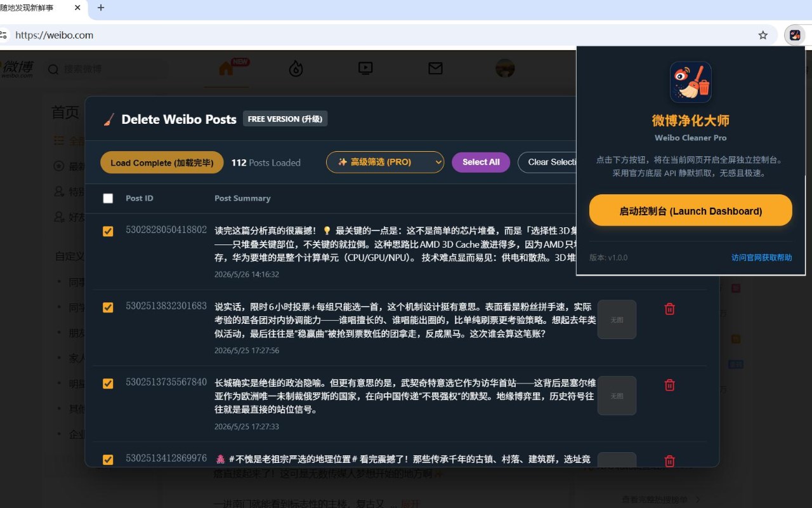Click post ID 5302513735567840
The width and height of the screenshot is (812, 508).
click(166, 382)
